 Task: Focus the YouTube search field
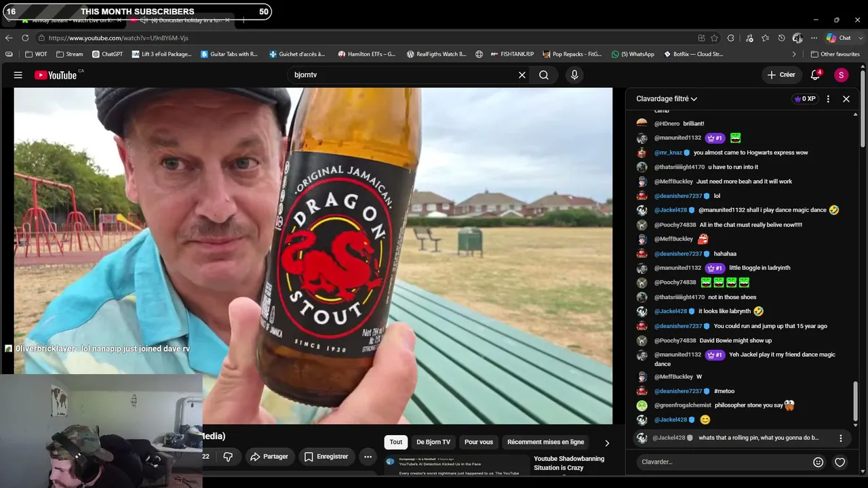click(403, 75)
